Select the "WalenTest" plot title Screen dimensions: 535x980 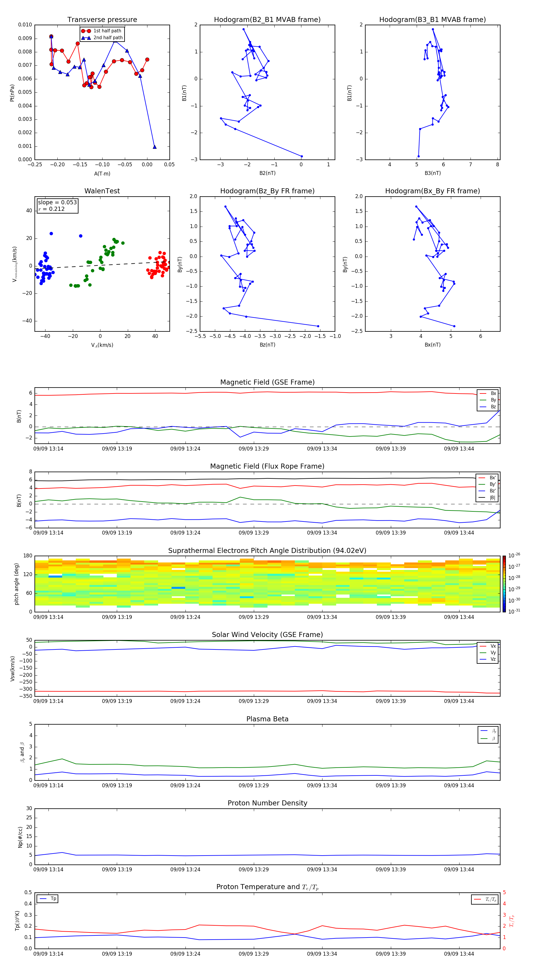102,191
